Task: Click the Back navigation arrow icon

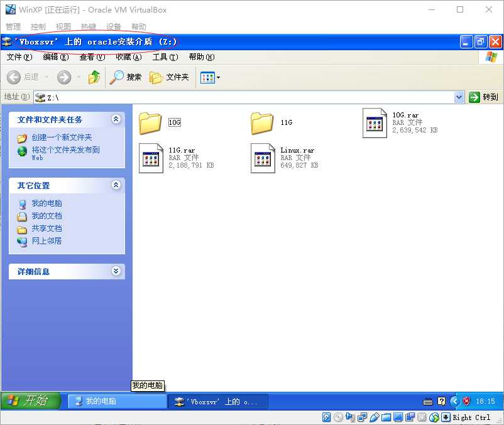Action: coord(13,77)
